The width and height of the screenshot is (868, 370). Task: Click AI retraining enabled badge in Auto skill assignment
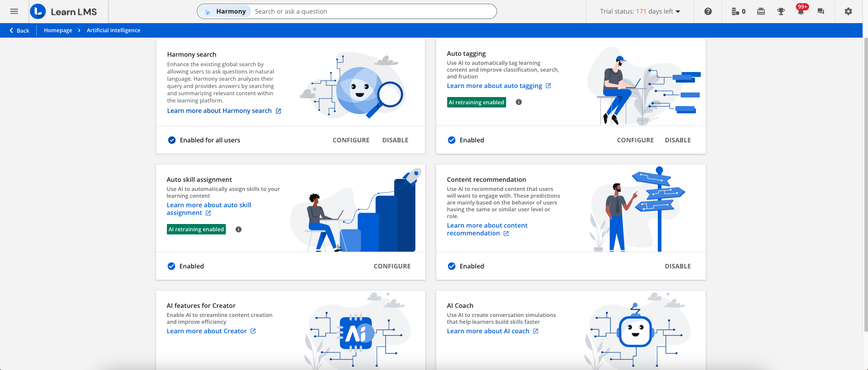coord(196,229)
